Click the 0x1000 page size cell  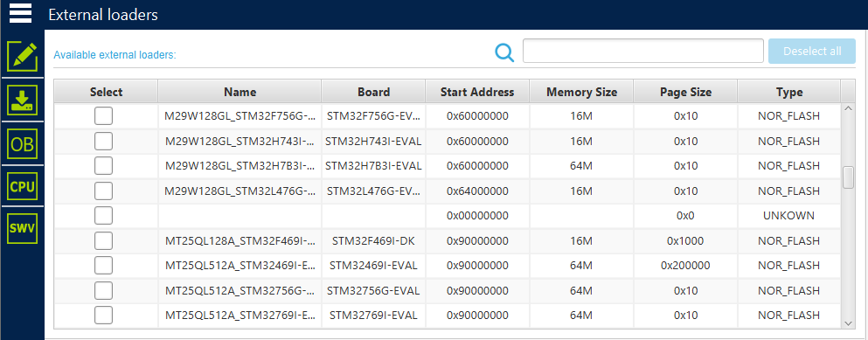point(685,241)
